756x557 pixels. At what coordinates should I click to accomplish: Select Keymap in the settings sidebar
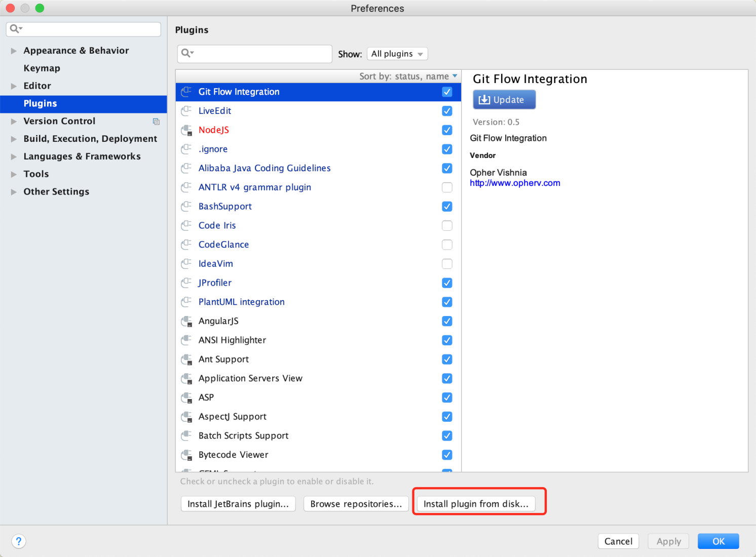pos(42,68)
